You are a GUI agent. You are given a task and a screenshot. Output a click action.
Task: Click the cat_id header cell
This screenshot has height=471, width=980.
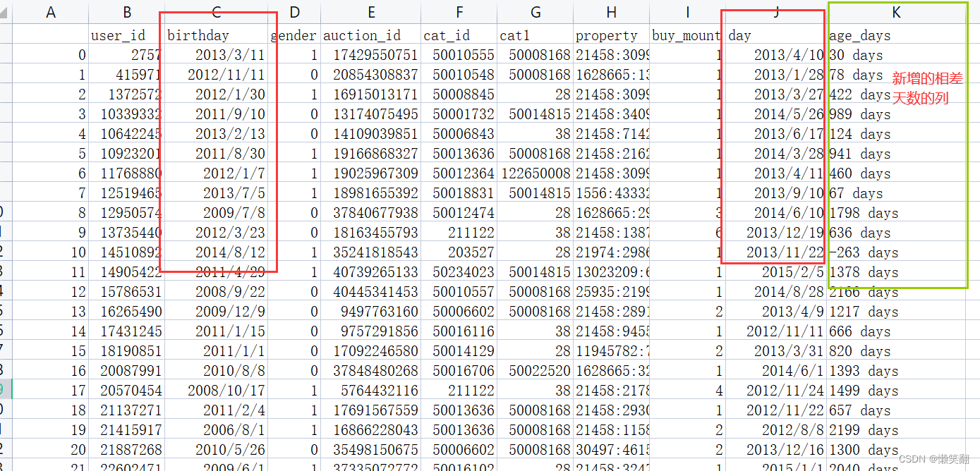click(x=459, y=35)
